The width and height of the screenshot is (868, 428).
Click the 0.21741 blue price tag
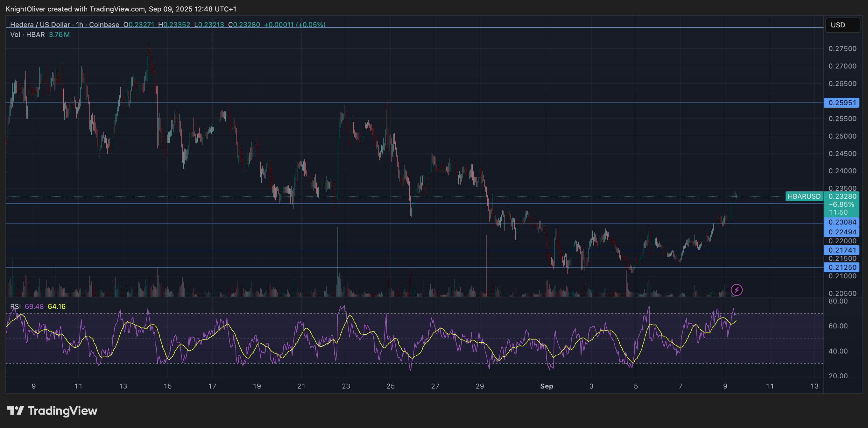pos(841,250)
